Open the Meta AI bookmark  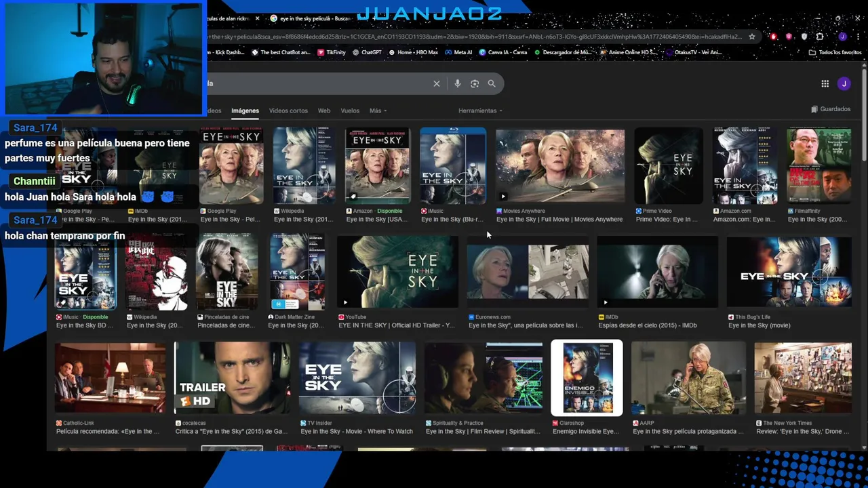458,52
